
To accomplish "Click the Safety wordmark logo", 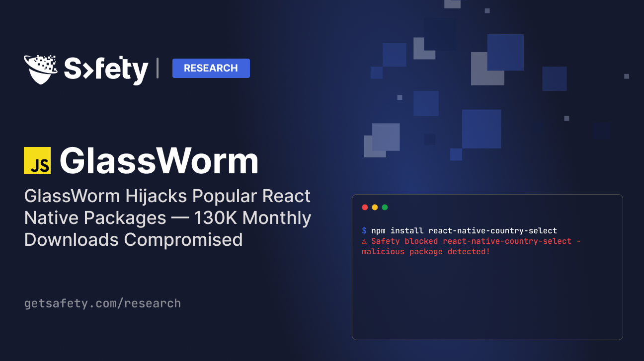I will pyautogui.click(x=106, y=70).
